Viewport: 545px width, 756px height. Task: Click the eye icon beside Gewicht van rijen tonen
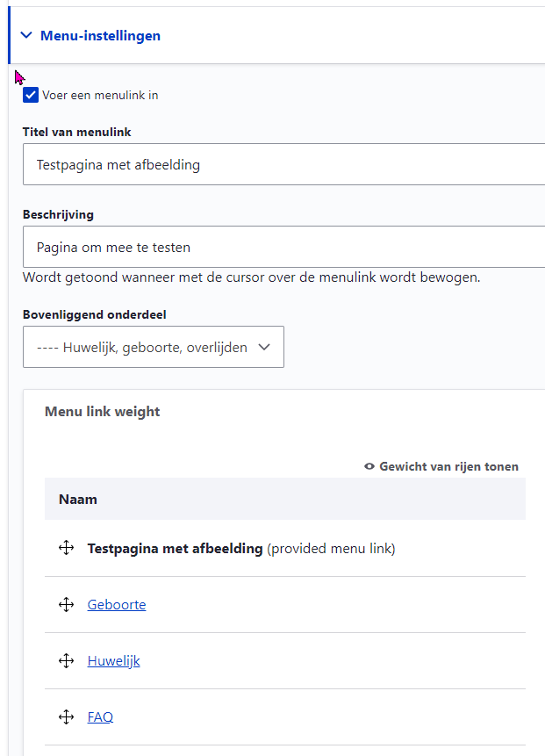pyautogui.click(x=369, y=466)
